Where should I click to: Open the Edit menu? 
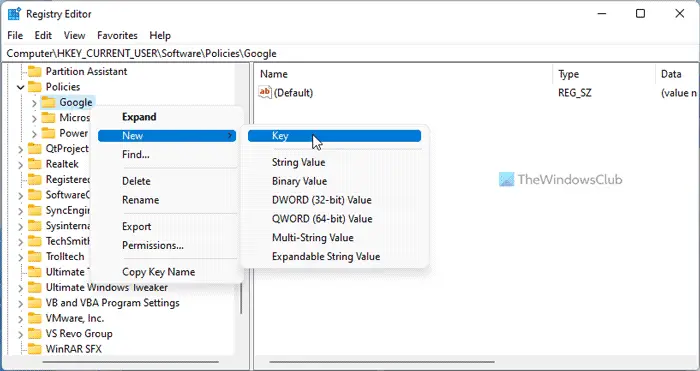(43, 35)
